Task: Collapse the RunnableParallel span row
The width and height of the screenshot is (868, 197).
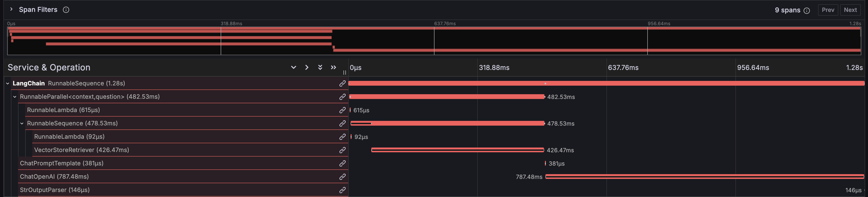Action: point(15,97)
